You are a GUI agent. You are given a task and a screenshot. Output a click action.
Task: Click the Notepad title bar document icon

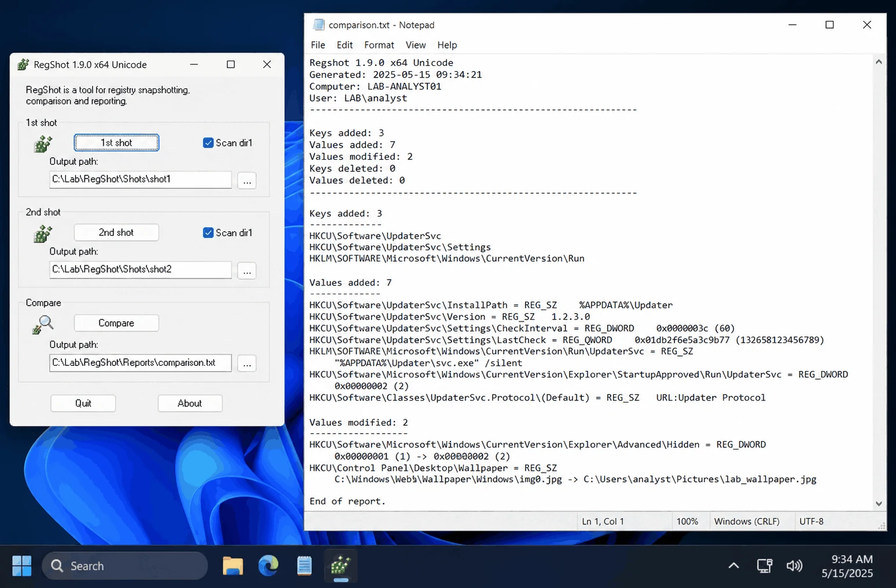[319, 25]
